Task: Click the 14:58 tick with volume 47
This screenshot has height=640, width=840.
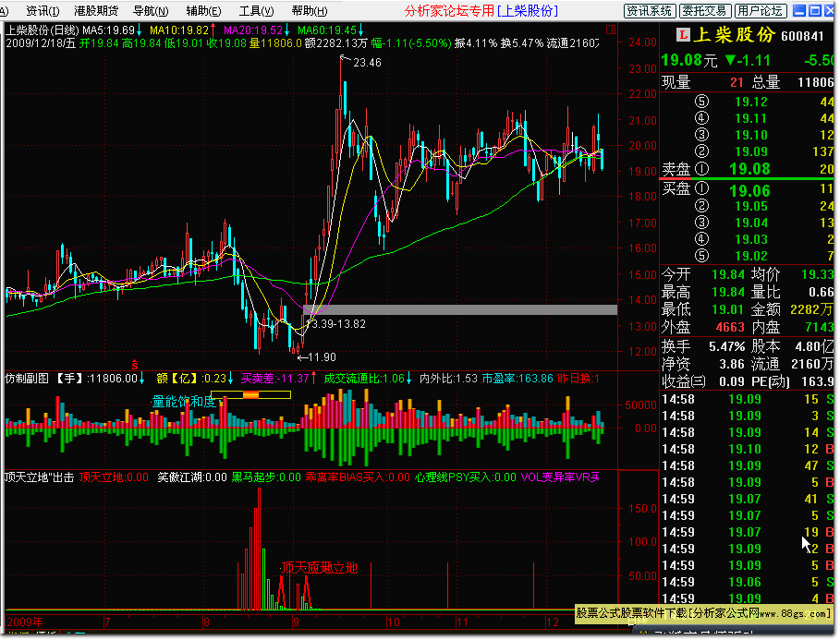Action: [748, 466]
